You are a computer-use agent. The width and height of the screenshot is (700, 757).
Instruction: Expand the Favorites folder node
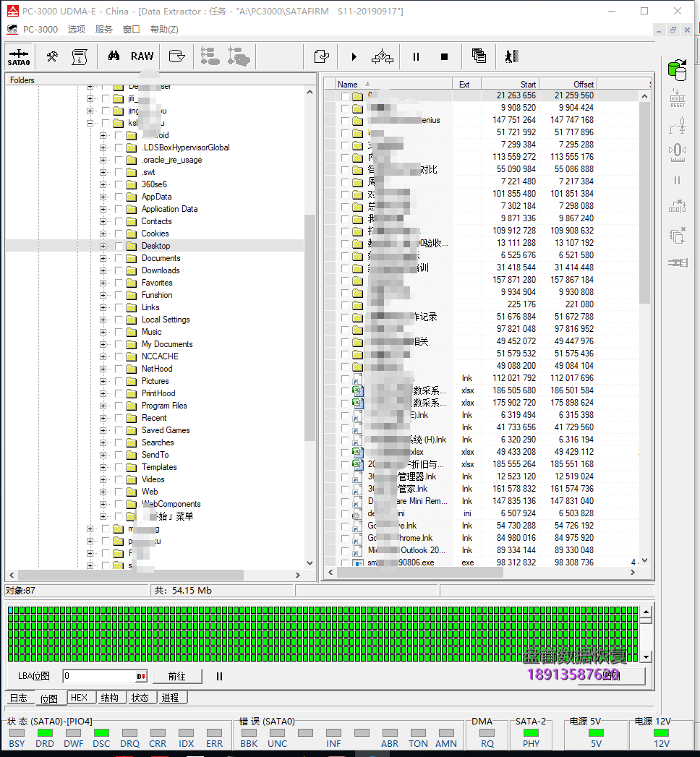103,283
